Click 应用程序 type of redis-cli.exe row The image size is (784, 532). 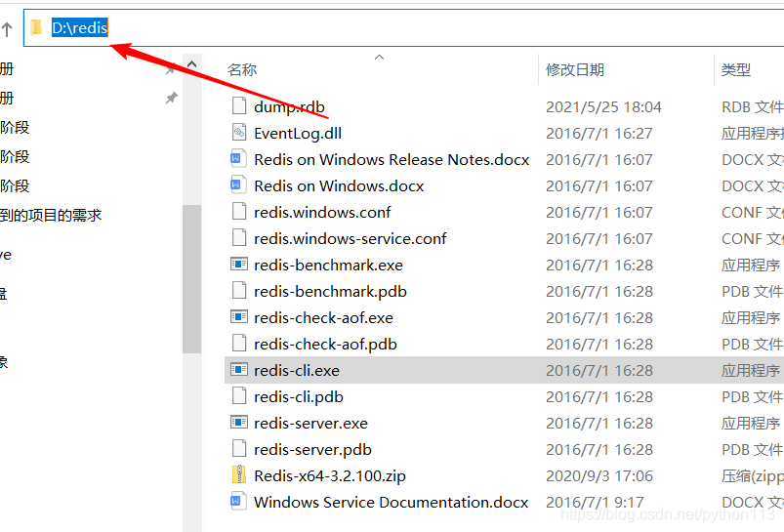click(751, 371)
